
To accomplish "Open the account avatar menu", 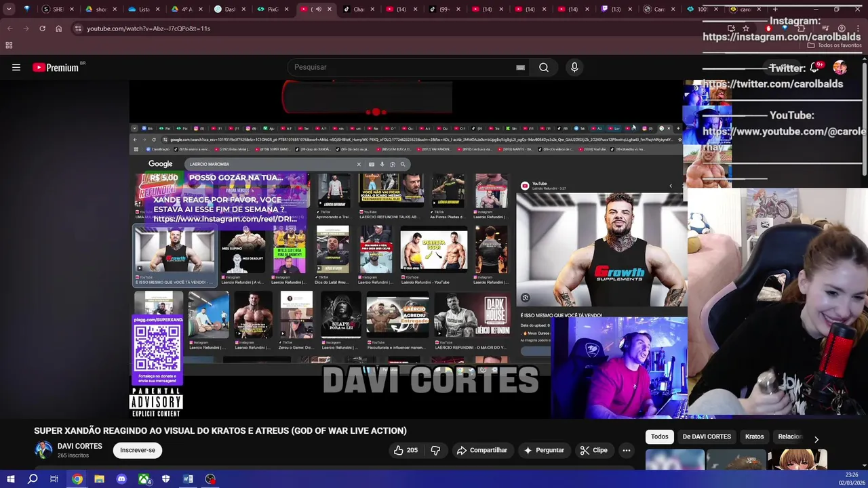I will pyautogui.click(x=840, y=67).
